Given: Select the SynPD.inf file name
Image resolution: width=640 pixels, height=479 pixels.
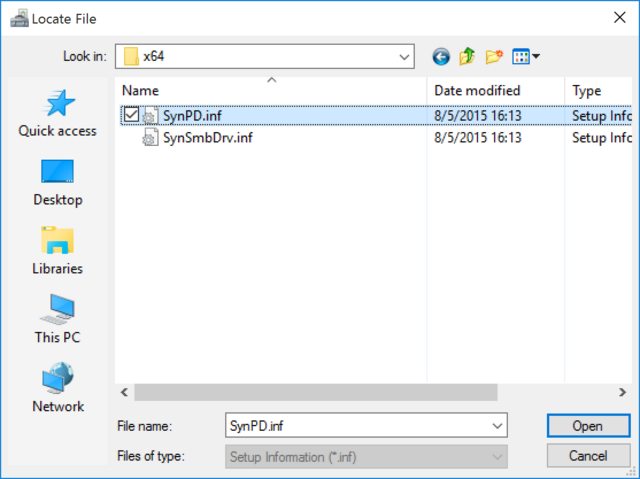Looking at the screenshot, I should tap(192, 115).
